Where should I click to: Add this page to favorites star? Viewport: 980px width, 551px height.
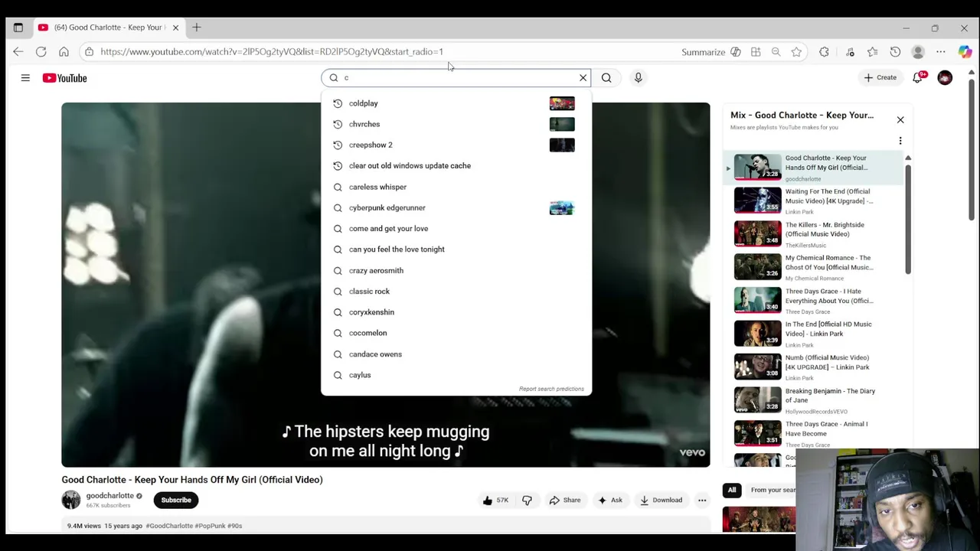[797, 52]
